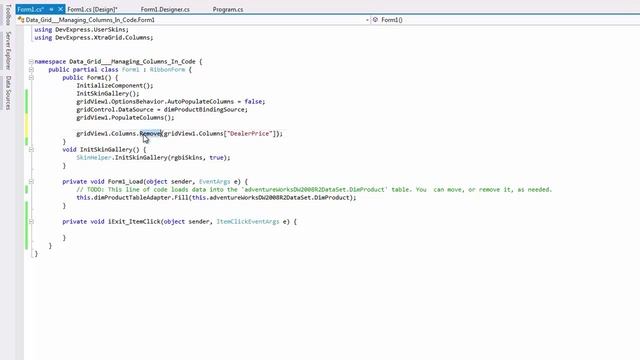Click the highlighted Remove method name
The image size is (640, 360).
point(150,133)
